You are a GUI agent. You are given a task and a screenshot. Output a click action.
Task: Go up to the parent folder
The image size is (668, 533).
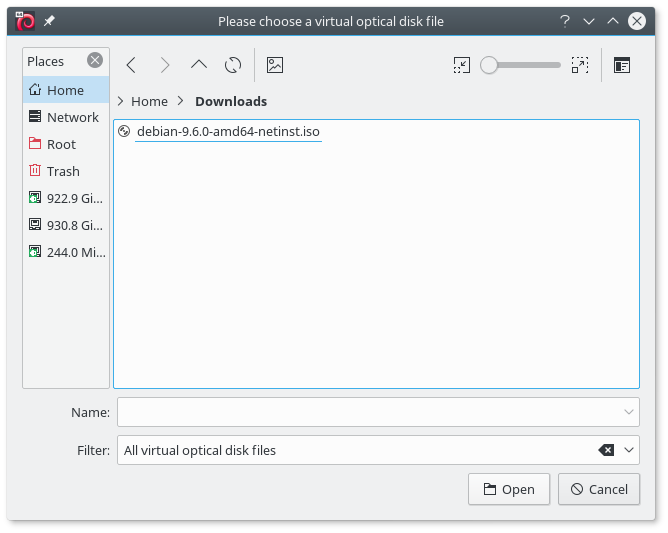199,65
